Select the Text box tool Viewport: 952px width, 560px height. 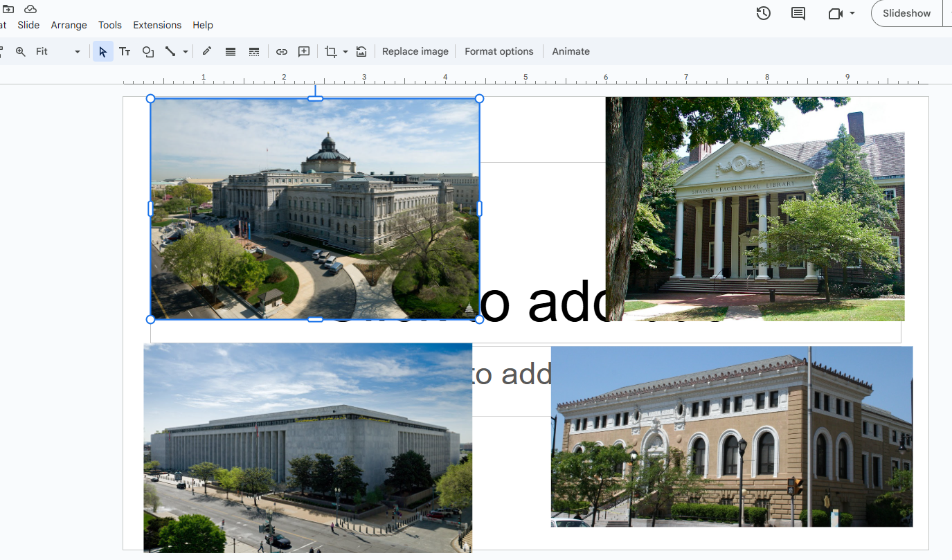click(125, 51)
